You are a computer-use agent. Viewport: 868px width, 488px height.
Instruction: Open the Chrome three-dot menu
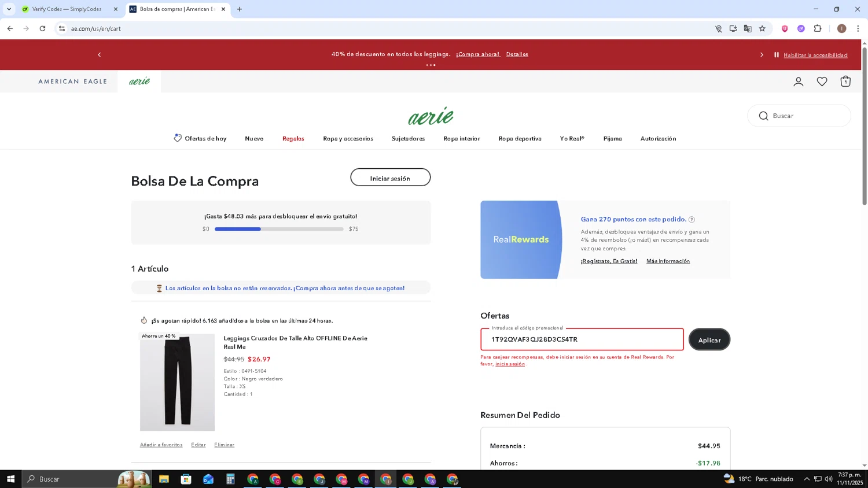858,28
